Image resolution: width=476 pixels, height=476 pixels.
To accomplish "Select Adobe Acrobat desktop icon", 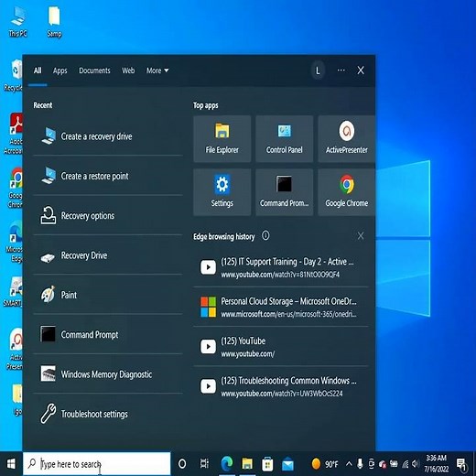I will click(x=14, y=134).
